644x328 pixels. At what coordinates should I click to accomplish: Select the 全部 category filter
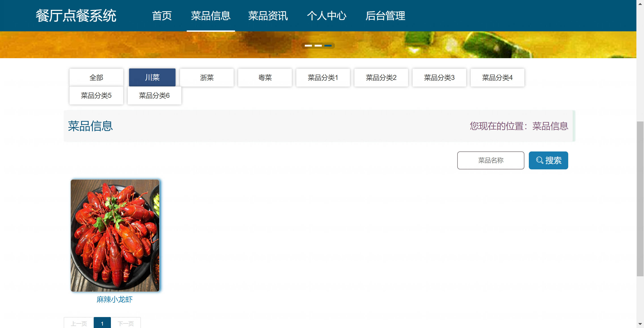[x=96, y=78]
